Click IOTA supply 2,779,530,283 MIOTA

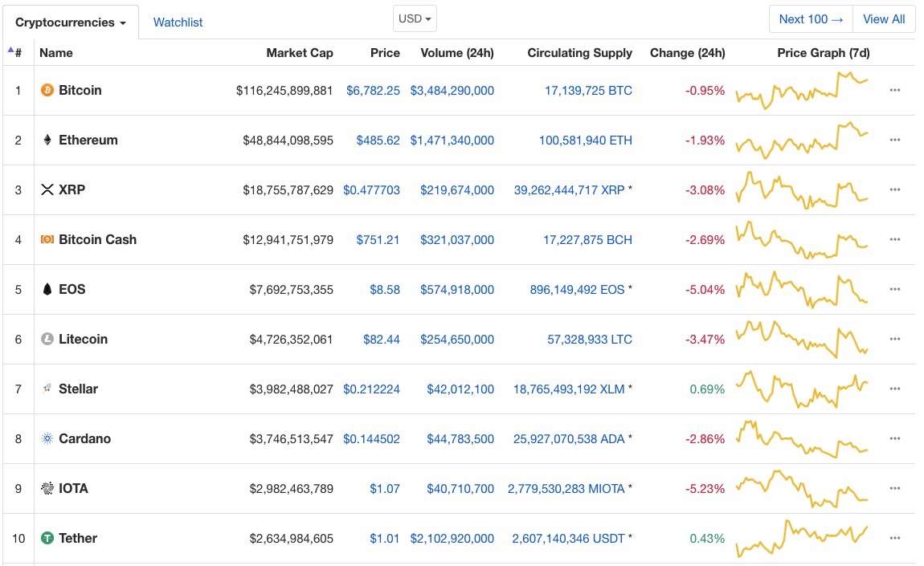[x=566, y=489]
